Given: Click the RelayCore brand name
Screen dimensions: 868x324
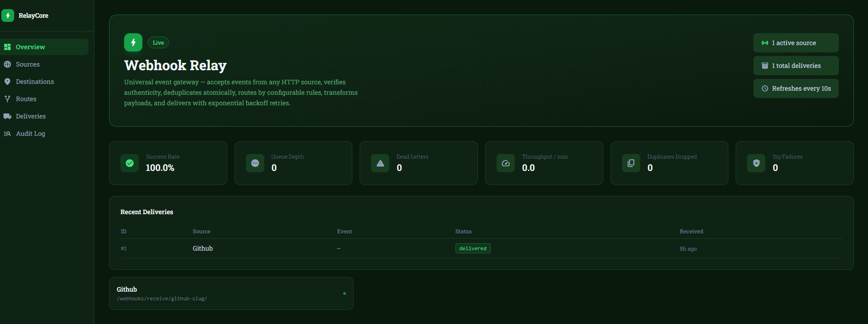Looking at the screenshot, I should click(33, 15).
